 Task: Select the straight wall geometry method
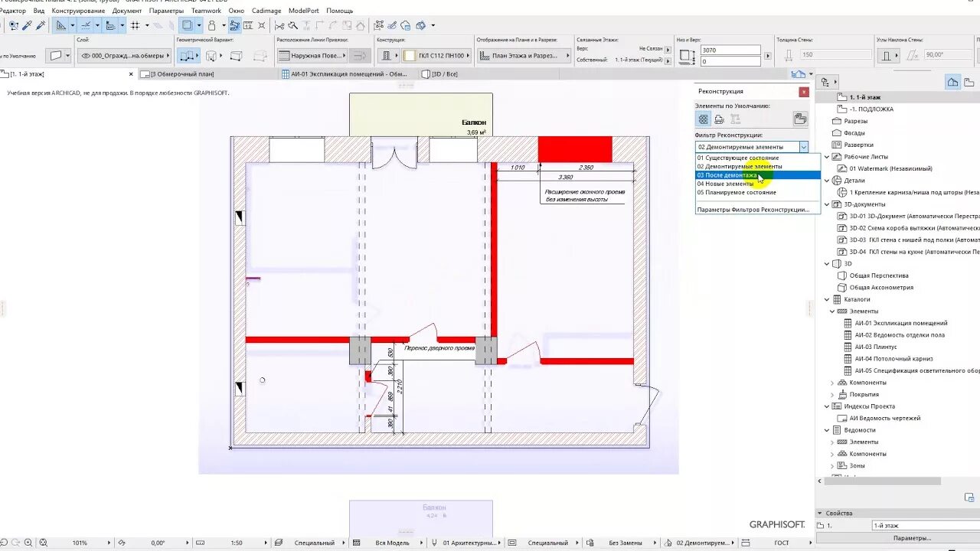coord(187,55)
